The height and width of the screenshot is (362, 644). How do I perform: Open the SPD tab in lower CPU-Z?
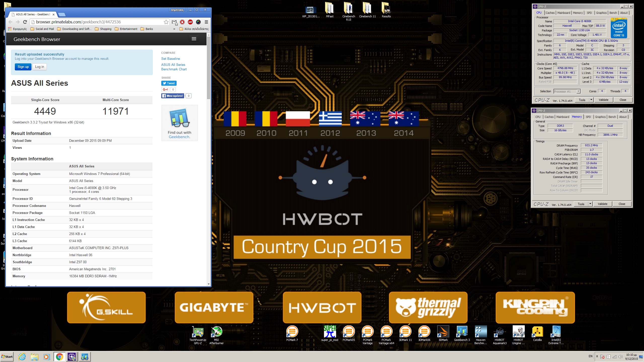pos(588,117)
